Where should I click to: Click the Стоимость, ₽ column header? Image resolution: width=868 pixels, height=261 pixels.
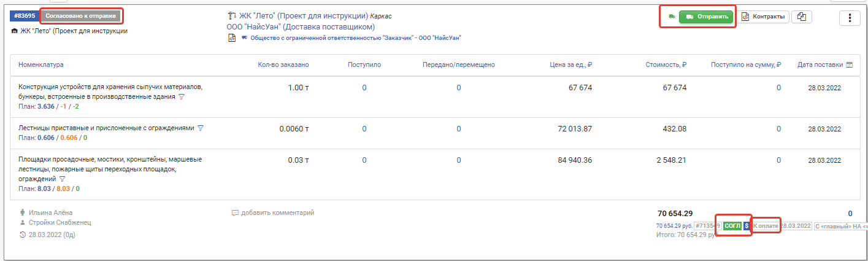click(666, 64)
